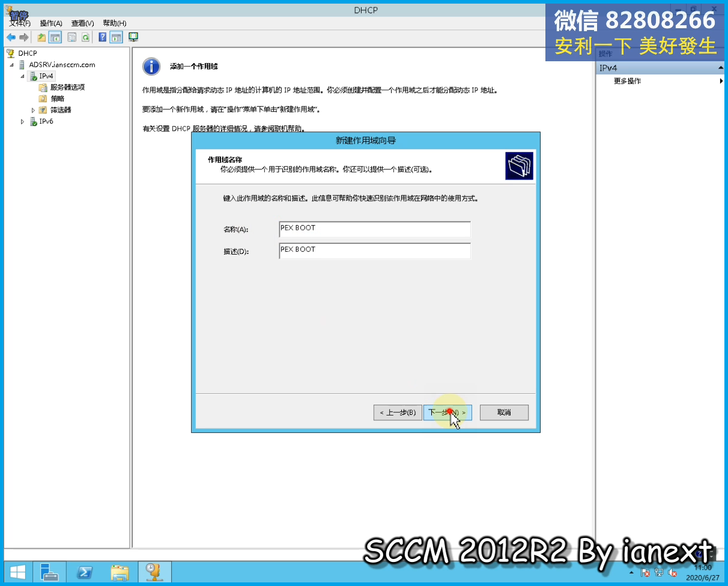Collapse the ADSRV.iansccm.com server node
Viewport: 728px width, 586px height.
[x=12, y=65]
